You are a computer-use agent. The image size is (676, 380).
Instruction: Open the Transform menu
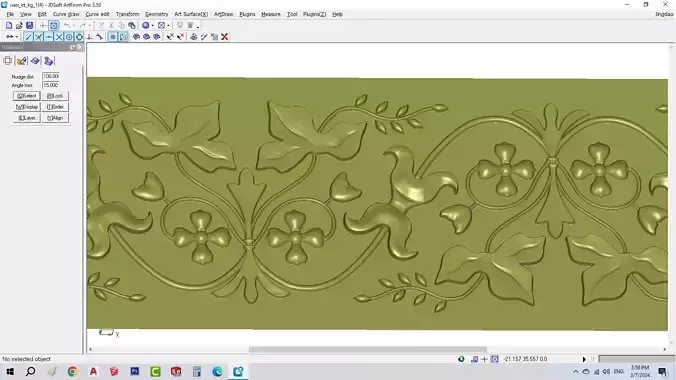pos(127,14)
